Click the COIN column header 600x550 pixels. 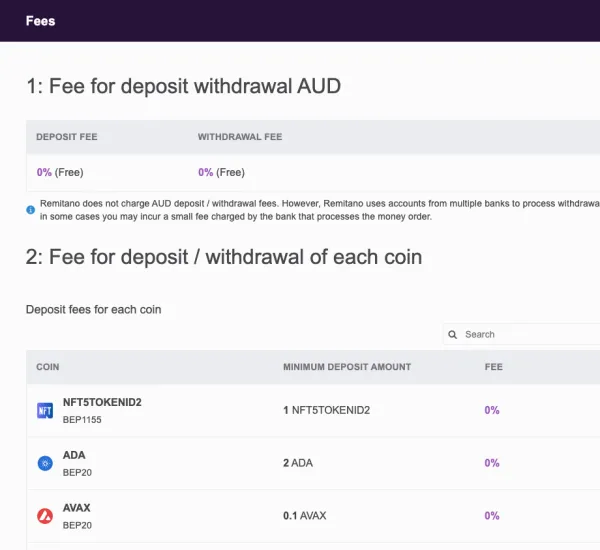[48, 367]
